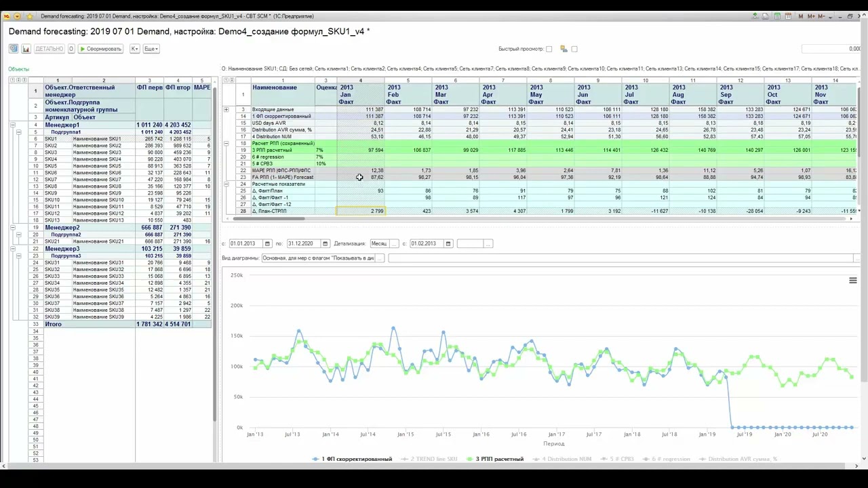Collapse the Подгруппа2 subgroup
Image resolution: width=868 pixels, height=488 pixels.
pos(19,235)
